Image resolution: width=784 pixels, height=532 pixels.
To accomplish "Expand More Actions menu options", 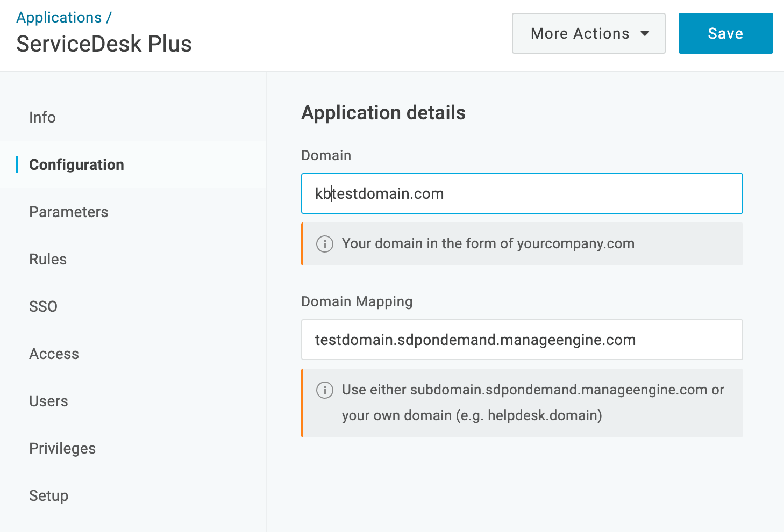I will [x=588, y=33].
